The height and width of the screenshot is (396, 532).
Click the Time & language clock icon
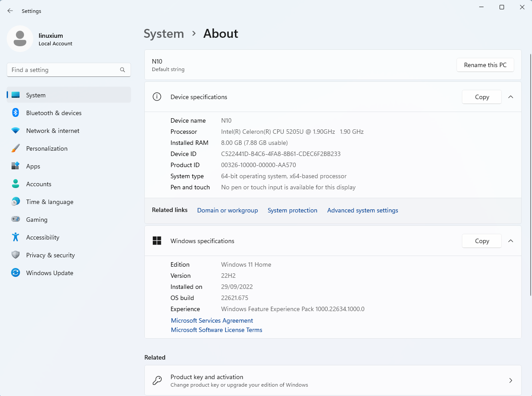[x=16, y=202]
